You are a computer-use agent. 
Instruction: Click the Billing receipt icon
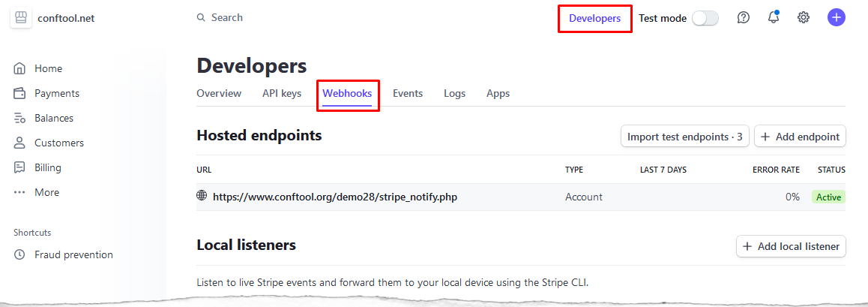(20, 167)
